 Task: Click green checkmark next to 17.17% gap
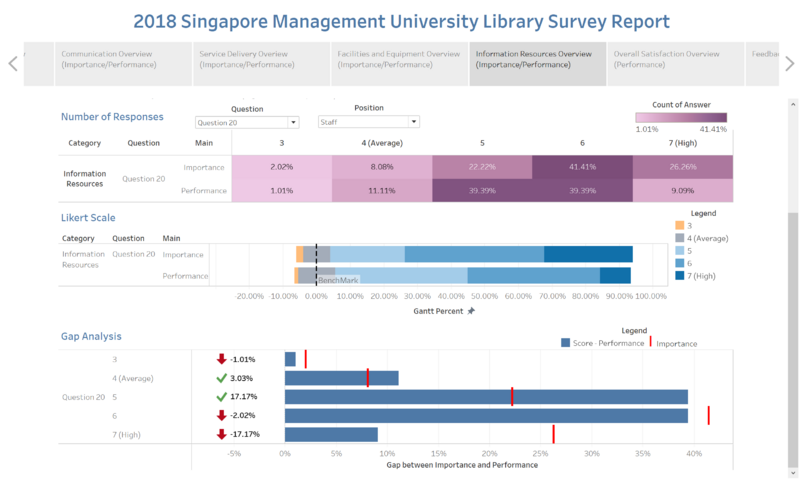[221, 396]
